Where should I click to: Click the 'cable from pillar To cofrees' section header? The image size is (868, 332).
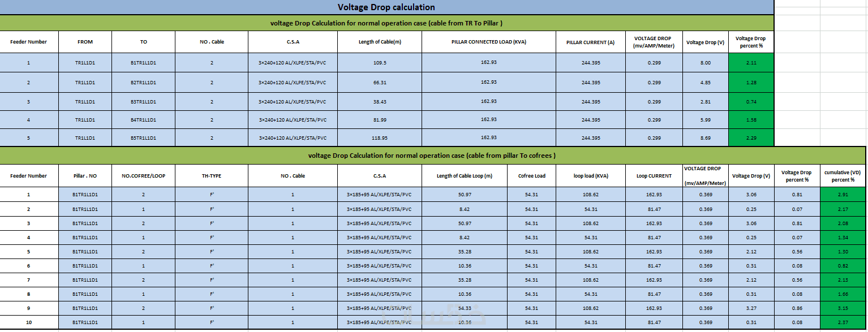point(432,156)
